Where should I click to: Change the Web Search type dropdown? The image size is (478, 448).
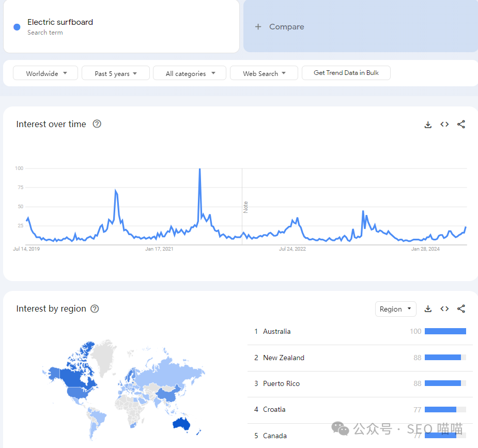[x=264, y=73]
